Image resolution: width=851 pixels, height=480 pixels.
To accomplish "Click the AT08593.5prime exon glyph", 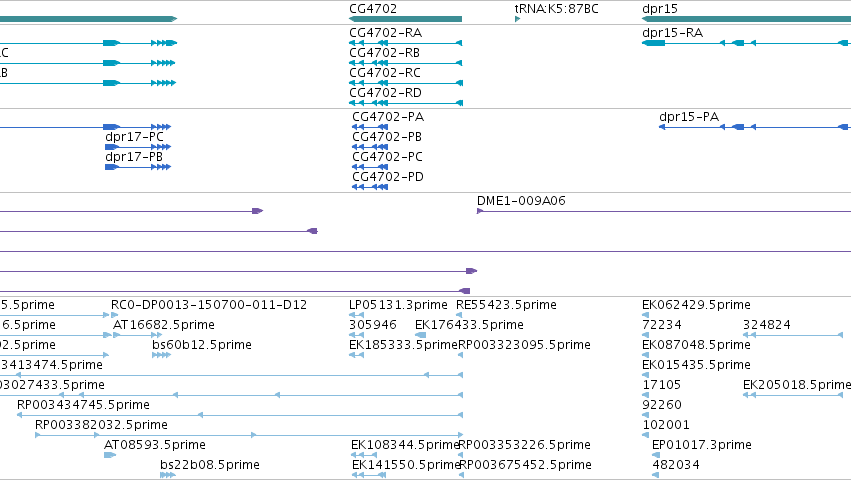I will (x=110, y=455).
